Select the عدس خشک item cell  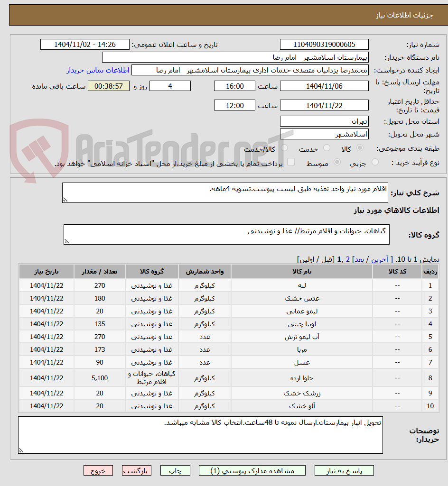tap(302, 298)
